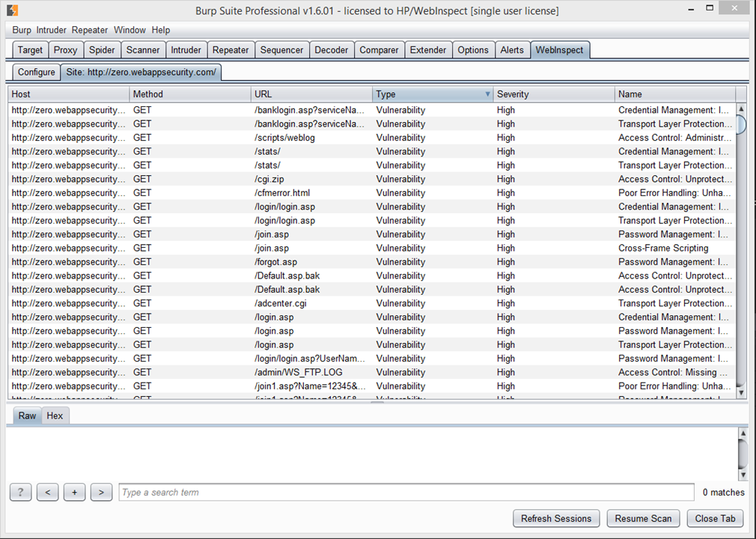Click the Type column sort arrow
This screenshot has height=539, width=756.
click(x=487, y=94)
